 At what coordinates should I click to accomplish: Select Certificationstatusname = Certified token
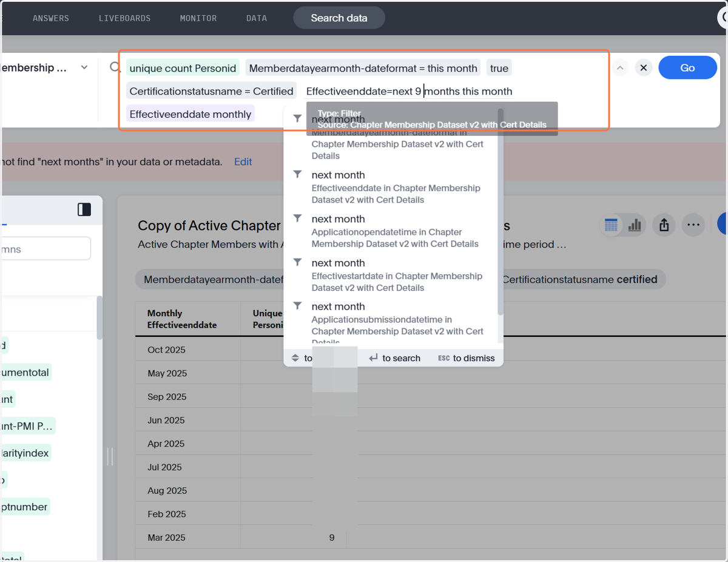[x=211, y=91]
